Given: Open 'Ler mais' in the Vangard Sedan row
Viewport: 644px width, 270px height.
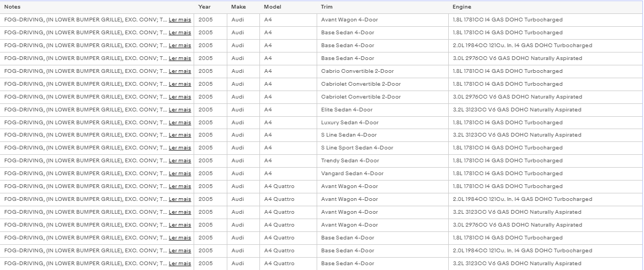Looking at the screenshot, I should 180,174.
